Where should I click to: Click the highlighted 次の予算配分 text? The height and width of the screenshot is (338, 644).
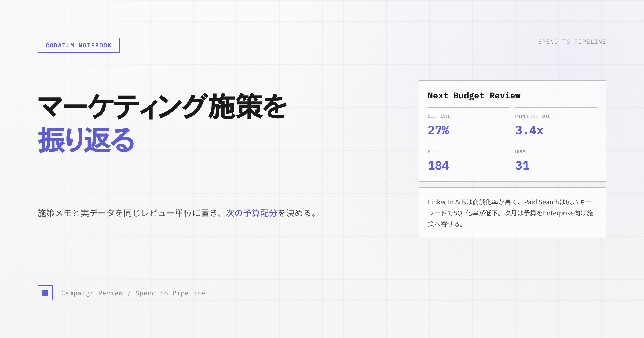[251, 213]
